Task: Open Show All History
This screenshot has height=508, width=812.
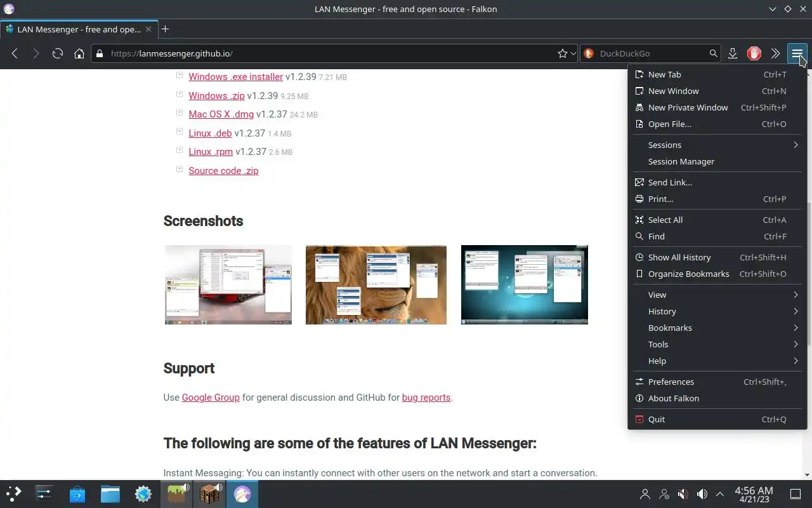Action: [x=717, y=257]
